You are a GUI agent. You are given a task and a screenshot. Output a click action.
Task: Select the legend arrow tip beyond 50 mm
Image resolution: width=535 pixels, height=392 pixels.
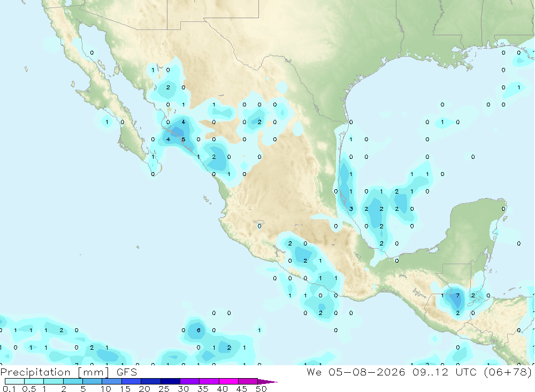[x=267, y=381]
